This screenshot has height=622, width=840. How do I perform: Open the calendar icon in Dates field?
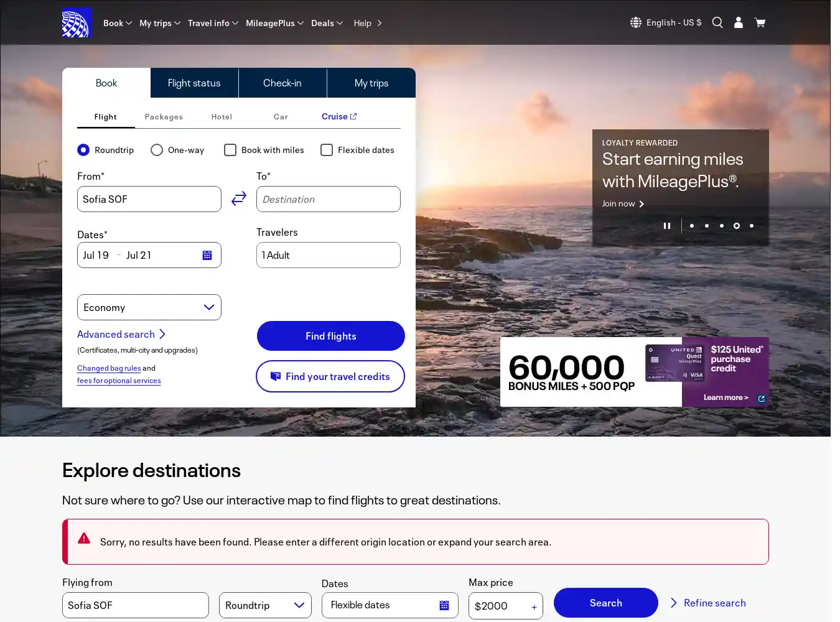coord(207,255)
